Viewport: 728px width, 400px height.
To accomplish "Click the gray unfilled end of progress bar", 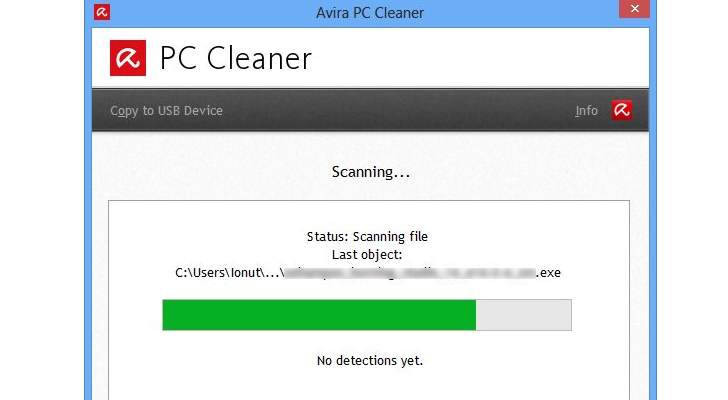I will pos(523,314).
